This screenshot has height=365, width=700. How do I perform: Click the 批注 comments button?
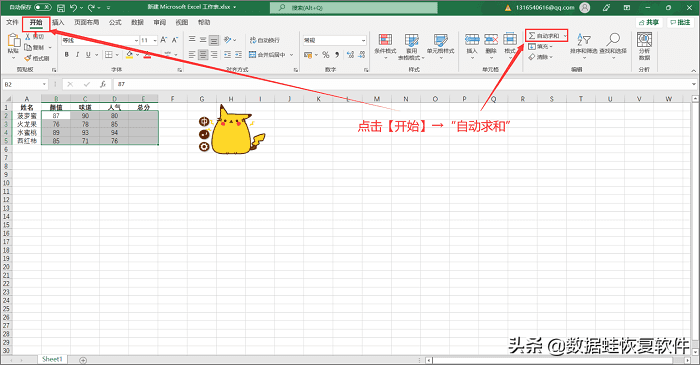680,22
